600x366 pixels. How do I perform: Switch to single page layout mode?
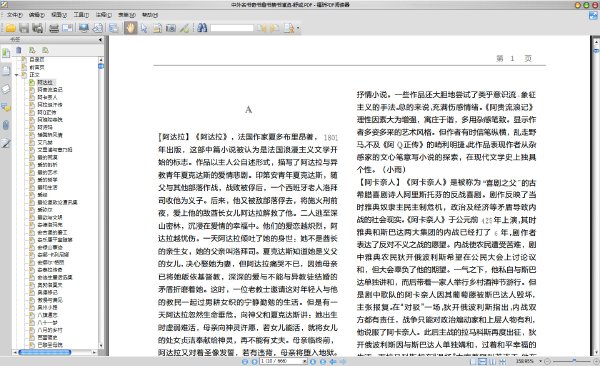(x=473, y=361)
